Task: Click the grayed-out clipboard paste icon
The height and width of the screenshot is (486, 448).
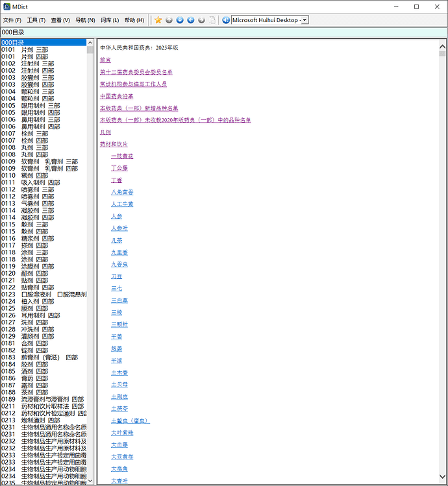Action: point(212,20)
